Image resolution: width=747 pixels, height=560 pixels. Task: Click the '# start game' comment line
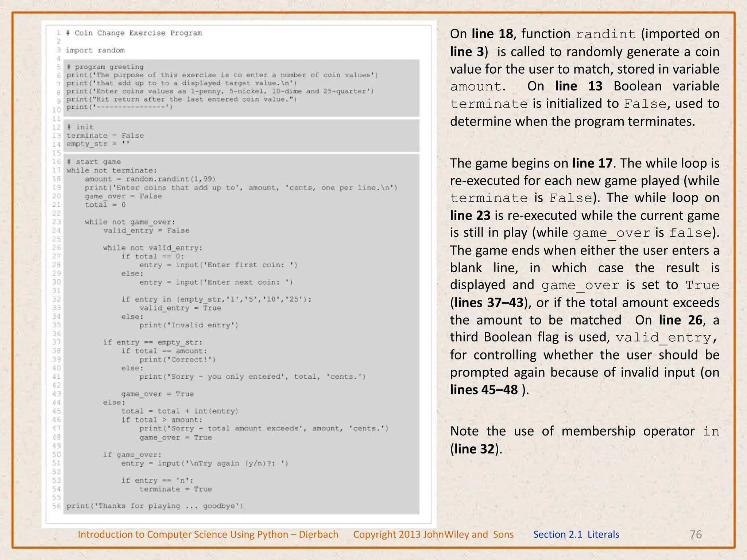click(x=94, y=162)
